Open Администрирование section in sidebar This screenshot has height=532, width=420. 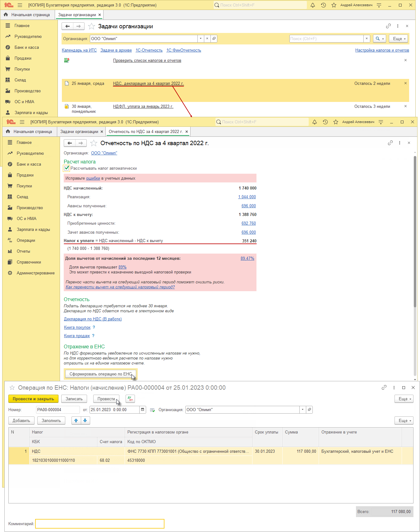(35, 273)
